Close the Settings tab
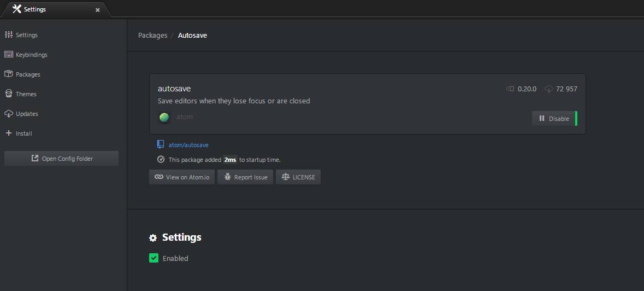Viewport: 644px width, 291px height. pyautogui.click(x=97, y=10)
